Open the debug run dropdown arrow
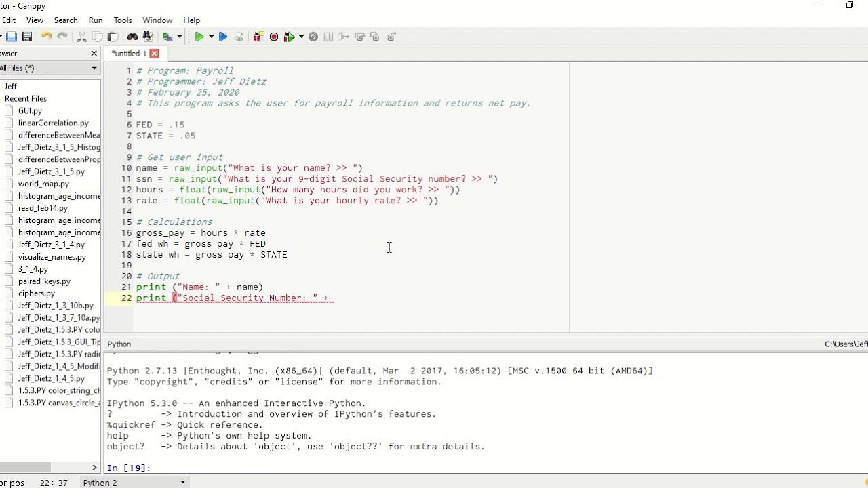868x488 pixels. (x=301, y=37)
